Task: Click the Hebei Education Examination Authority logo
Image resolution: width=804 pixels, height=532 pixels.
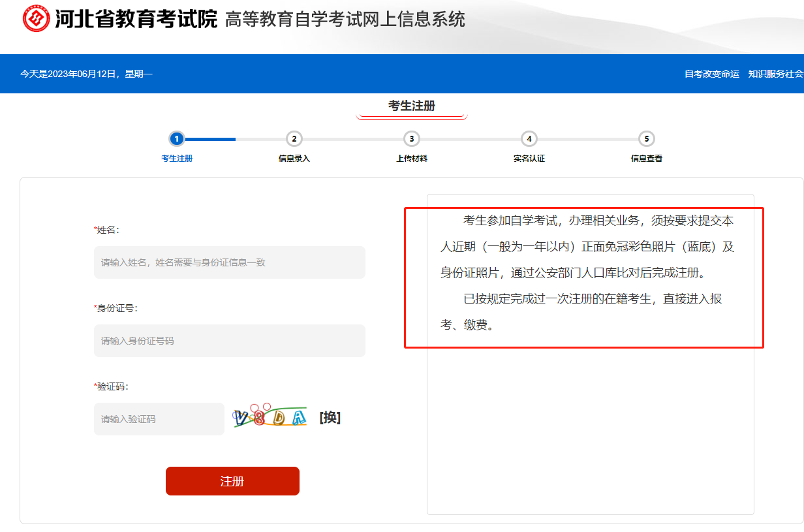Action: click(x=37, y=19)
